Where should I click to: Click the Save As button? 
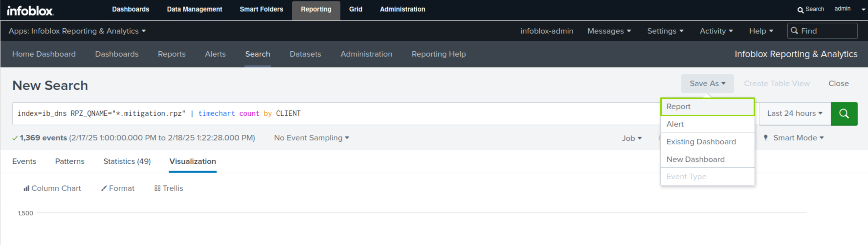[x=707, y=83]
